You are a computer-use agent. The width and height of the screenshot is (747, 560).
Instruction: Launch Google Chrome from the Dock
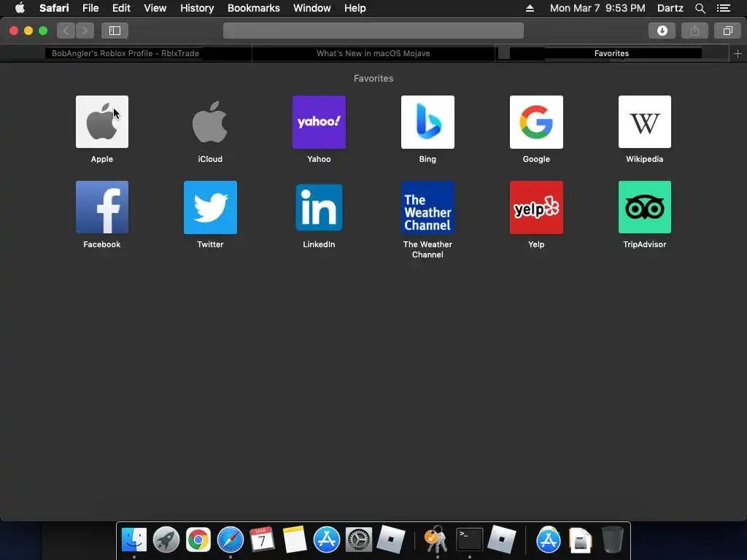198,540
